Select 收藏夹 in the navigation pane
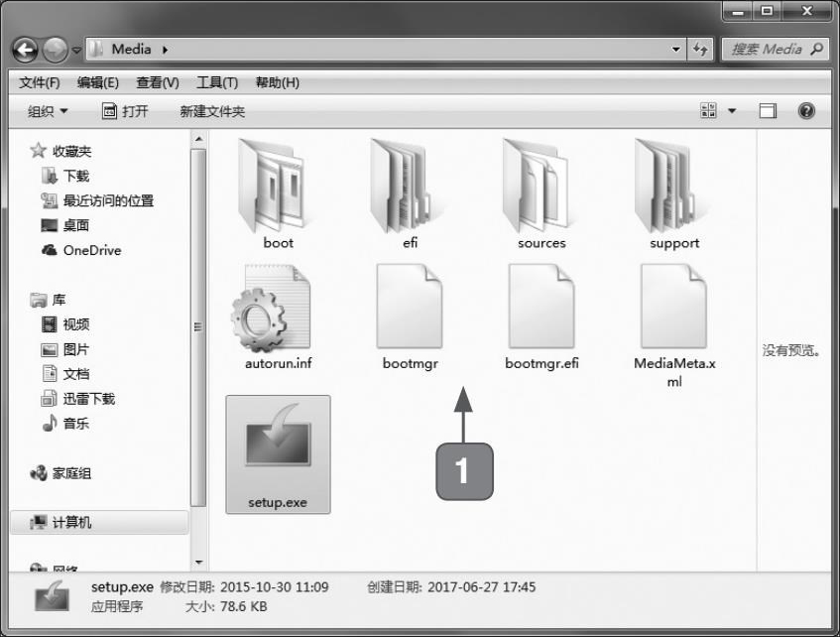 (x=60, y=151)
